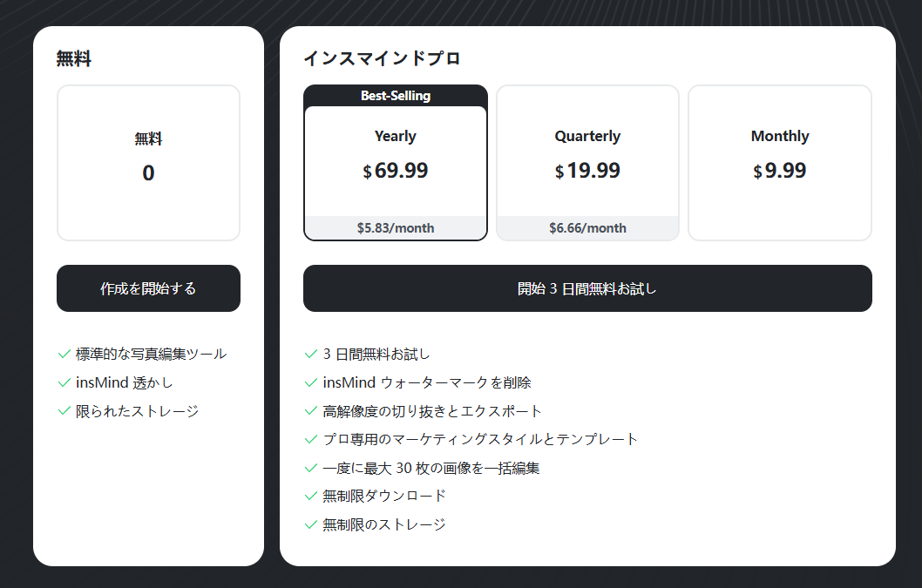Click the checkmark icon next to insMind ウォーターマークを削除
This screenshot has height=588, width=922.
click(309, 382)
